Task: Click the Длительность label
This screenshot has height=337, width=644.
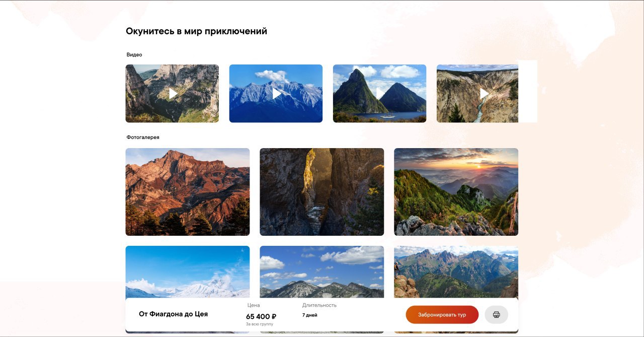Action: click(319, 305)
